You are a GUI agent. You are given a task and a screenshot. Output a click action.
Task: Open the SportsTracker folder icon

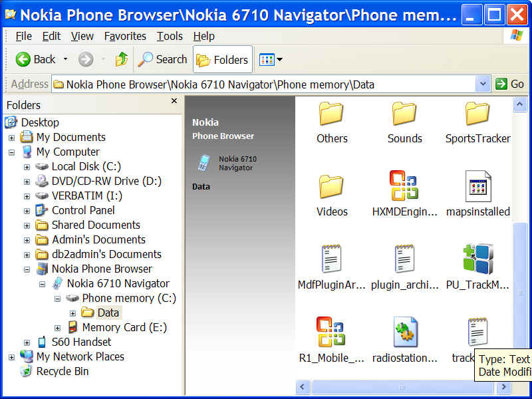[x=477, y=114]
